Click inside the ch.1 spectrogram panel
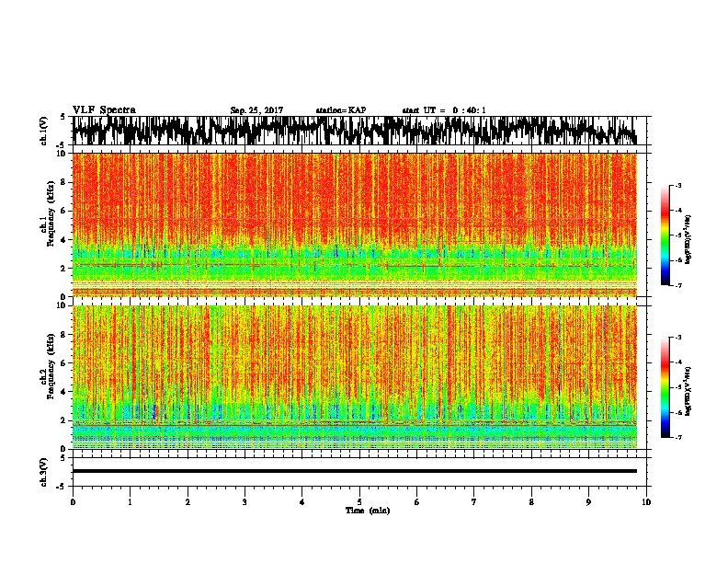Viewport: 728px width, 563px height. (354, 224)
